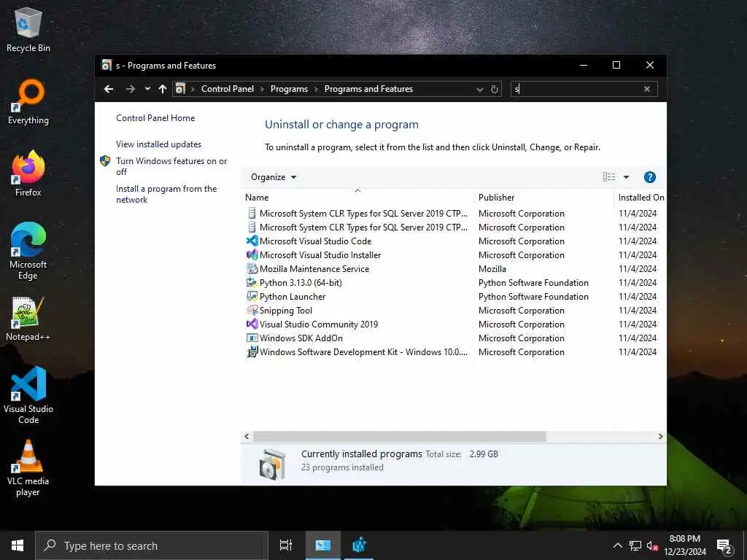747x560 pixels.
Task: Click the horizontal scrollbar thumb
Action: click(399, 436)
